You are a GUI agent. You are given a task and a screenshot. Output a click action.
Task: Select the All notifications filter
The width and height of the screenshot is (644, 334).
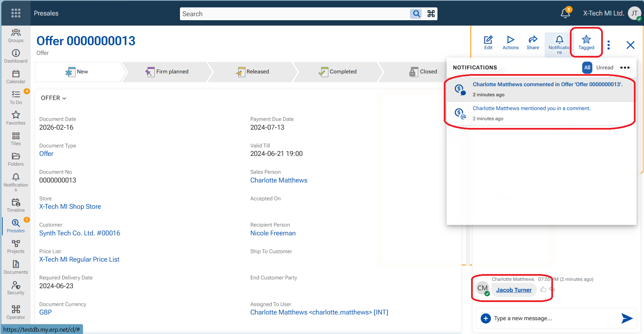[x=587, y=67]
